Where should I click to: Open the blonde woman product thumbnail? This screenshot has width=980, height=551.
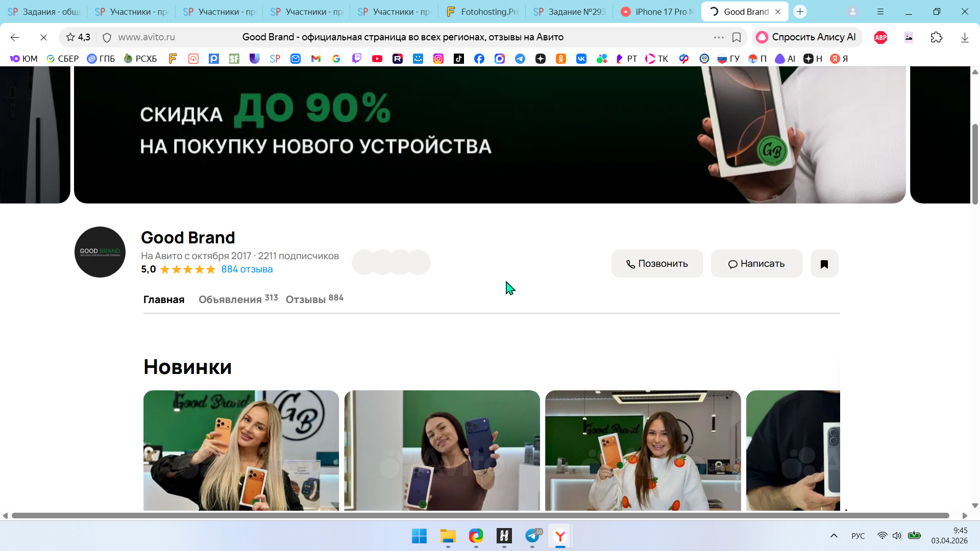click(x=241, y=450)
